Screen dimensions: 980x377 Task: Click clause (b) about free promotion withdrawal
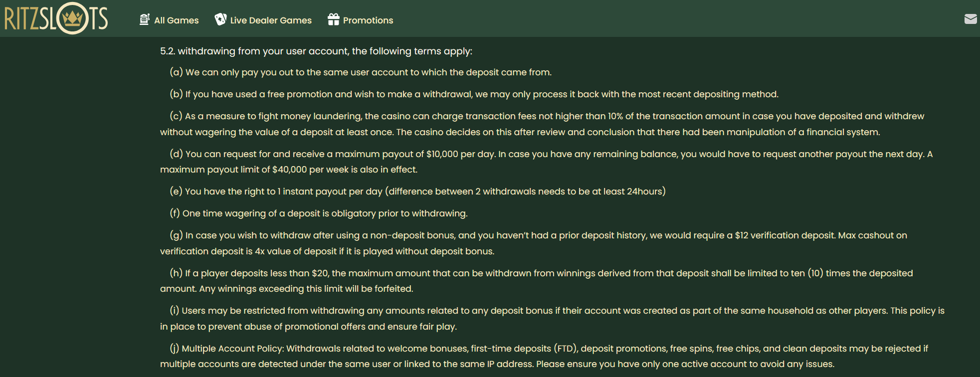474,94
